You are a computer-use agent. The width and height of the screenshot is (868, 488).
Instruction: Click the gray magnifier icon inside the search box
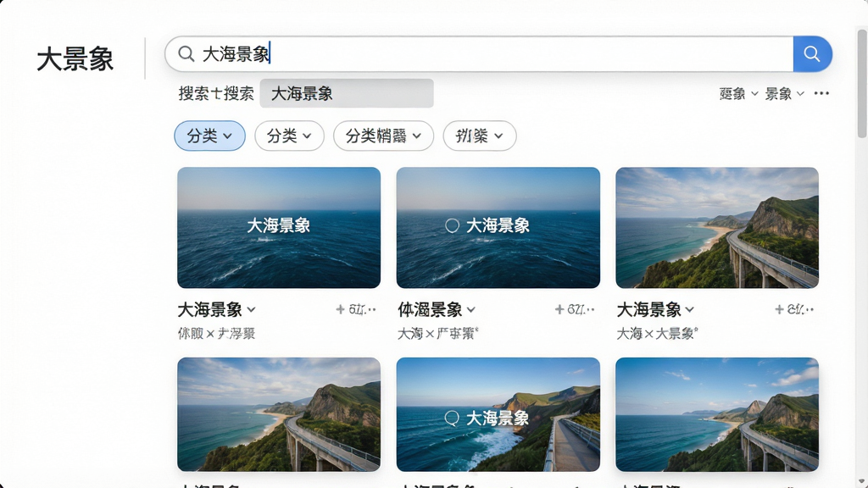point(186,53)
